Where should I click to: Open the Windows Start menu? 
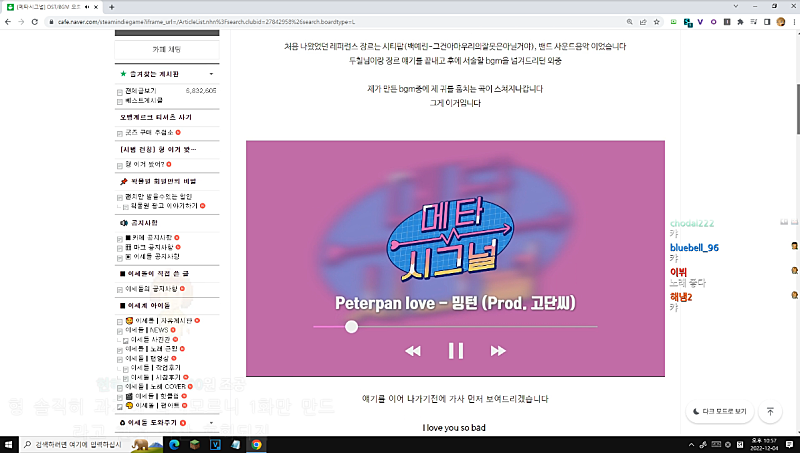9,444
